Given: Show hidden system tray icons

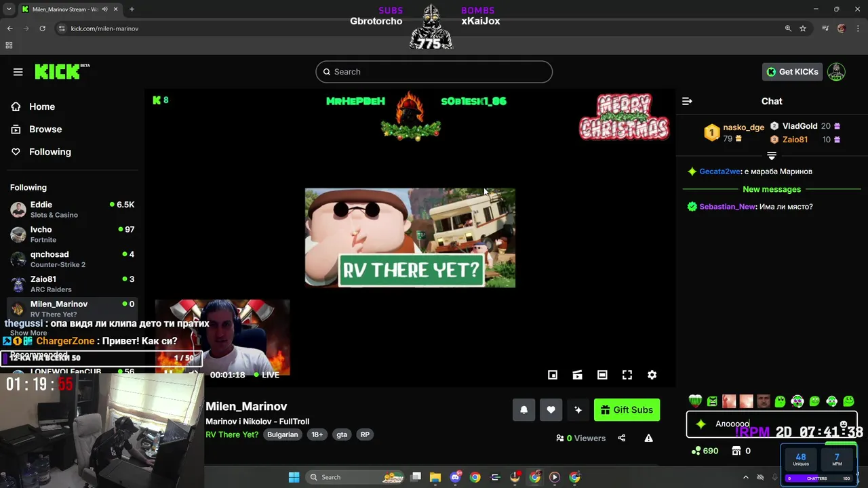Looking at the screenshot, I should tap(745, 477).
